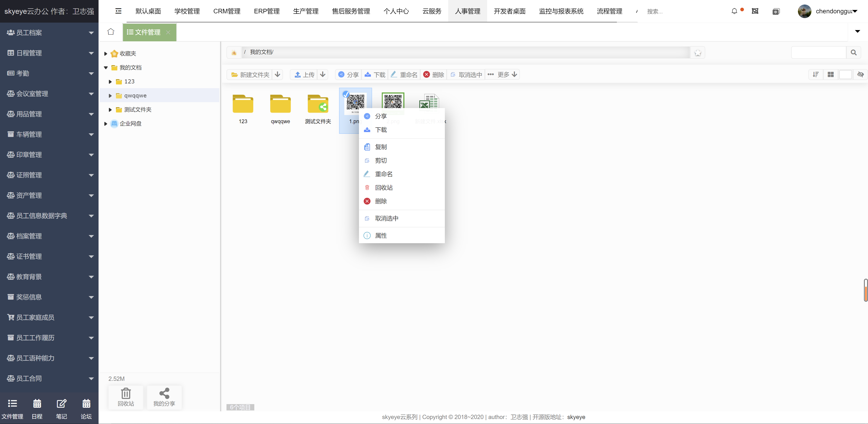Click the blank toggle button next to the grid view
The width and height of the screenshot is (868, 424).
[x=845, y=75]
